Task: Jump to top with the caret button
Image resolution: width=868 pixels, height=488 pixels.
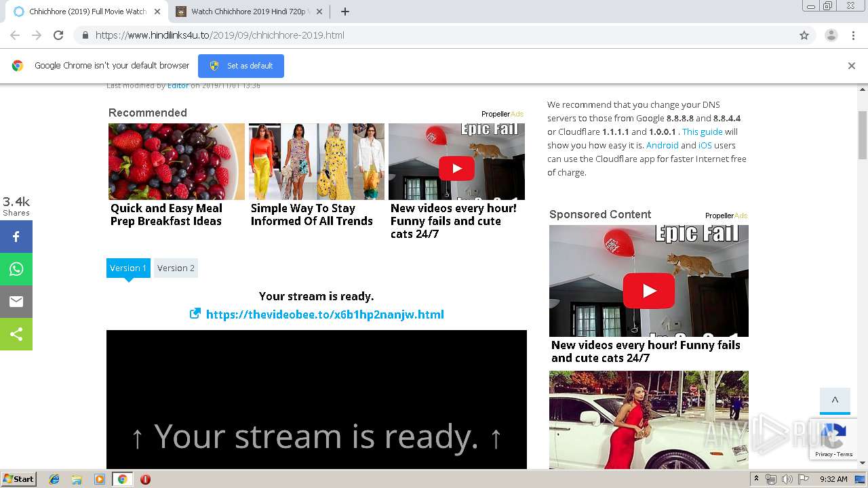Action: (x=835, y=401)
